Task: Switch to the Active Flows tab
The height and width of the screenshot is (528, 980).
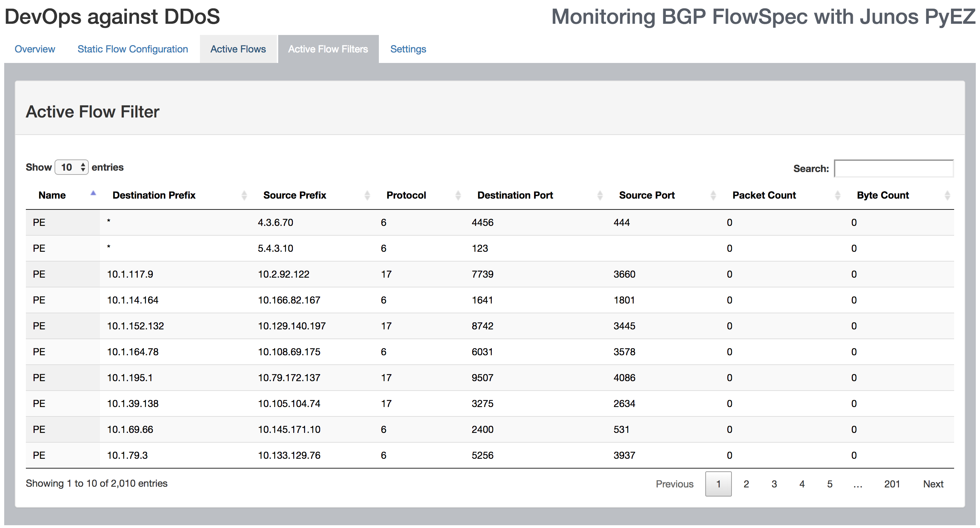Action: coord(238,49)
